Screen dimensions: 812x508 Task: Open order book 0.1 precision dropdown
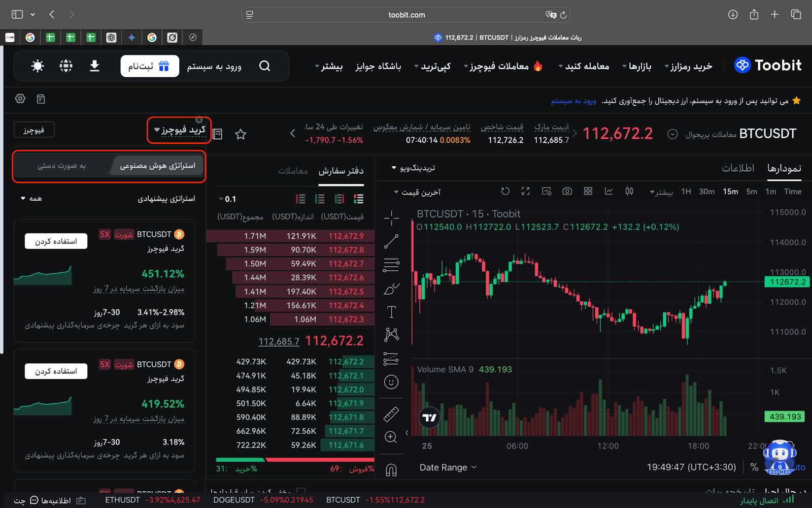pyautogui.click(x=227, y=199)
